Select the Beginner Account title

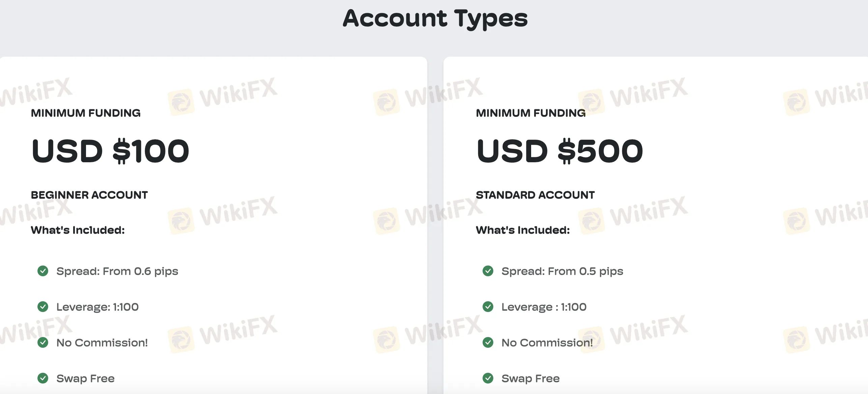click(x=89, y=195)
